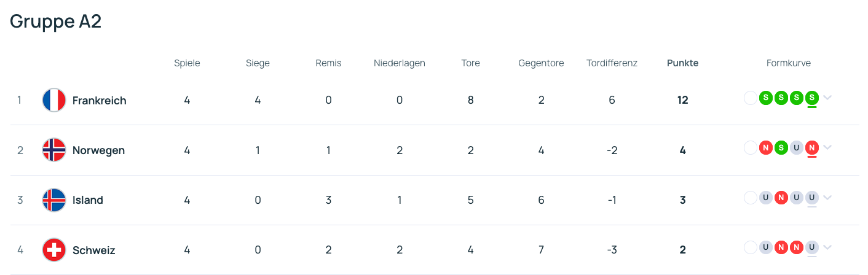This screenshot has width=868, height=275.
Task: Click Schweiz's underlined latest U badge
Action: (812, 247)
